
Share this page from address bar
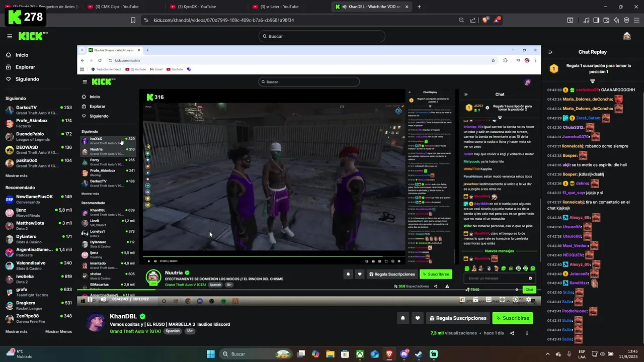click(x=473, y=20)
